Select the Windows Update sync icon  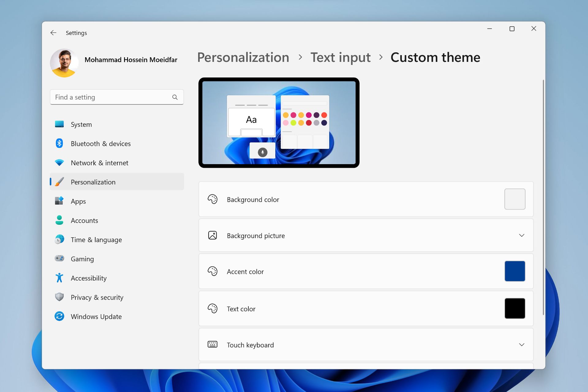[x=59, y=316]
